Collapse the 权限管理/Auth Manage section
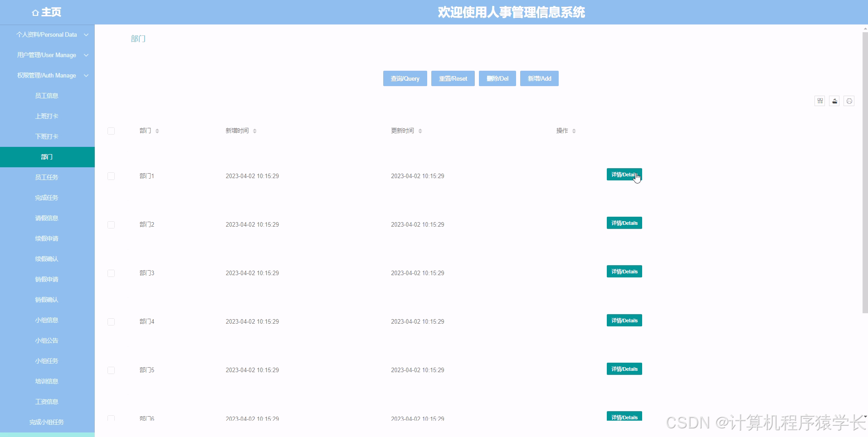This screenshot has width=868, height=437. 47,75
